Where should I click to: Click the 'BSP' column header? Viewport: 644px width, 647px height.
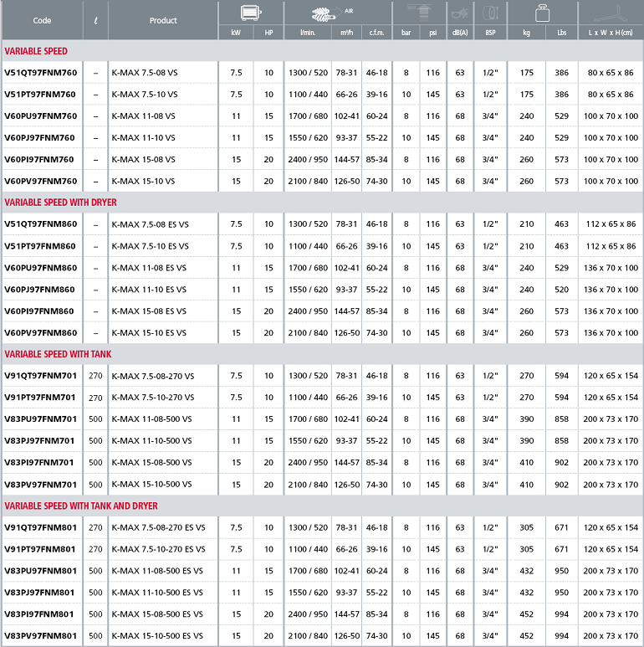pyautogui.click(x=490, y=33)
